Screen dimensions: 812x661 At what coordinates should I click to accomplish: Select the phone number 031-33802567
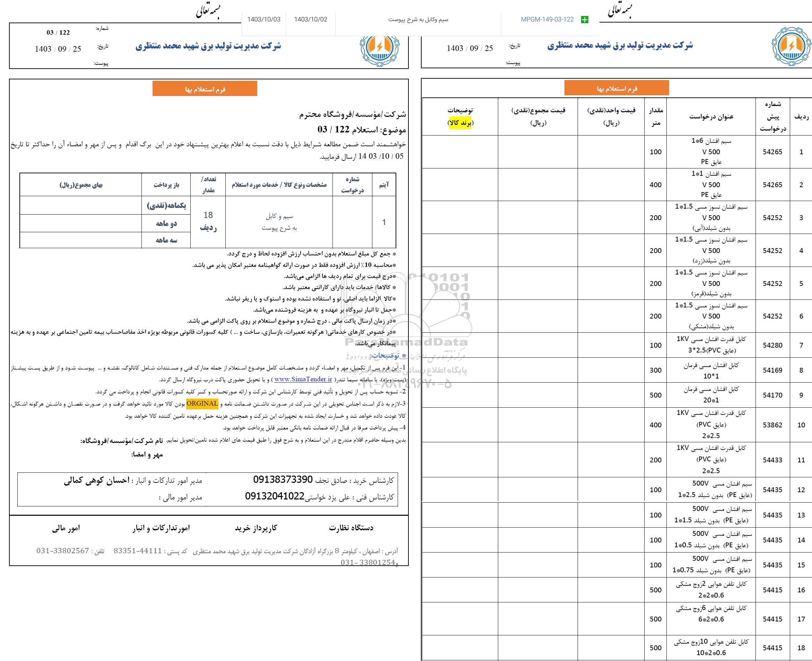pyautogui.click(x=63, y=551)
